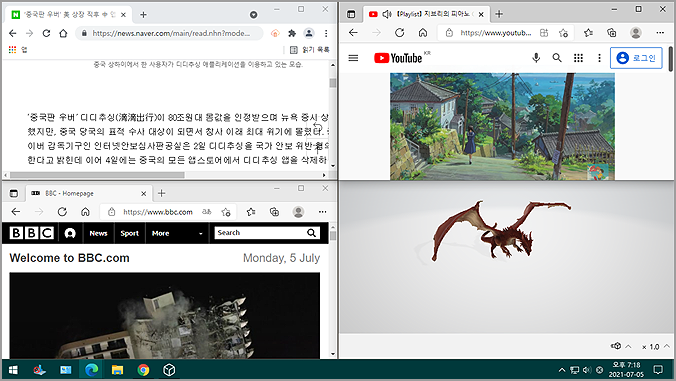Focus the youtube.com address bar in Edge

[495, 33]
